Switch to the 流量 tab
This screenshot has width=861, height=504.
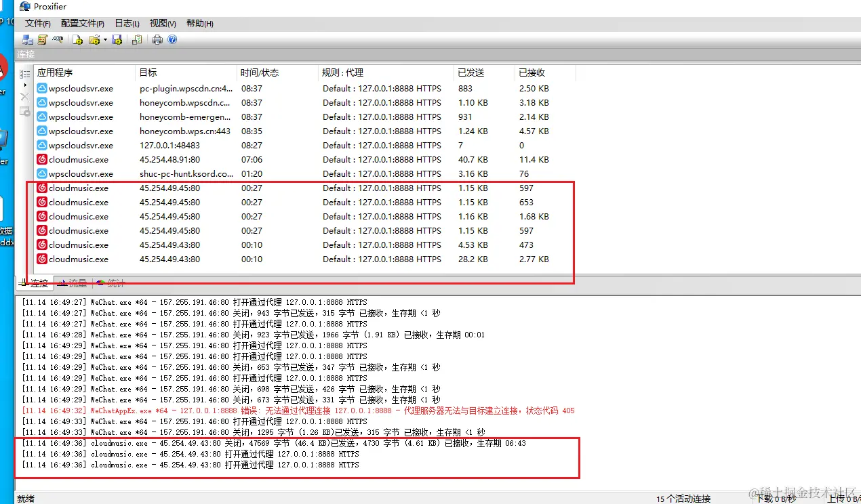pos(72,283)
